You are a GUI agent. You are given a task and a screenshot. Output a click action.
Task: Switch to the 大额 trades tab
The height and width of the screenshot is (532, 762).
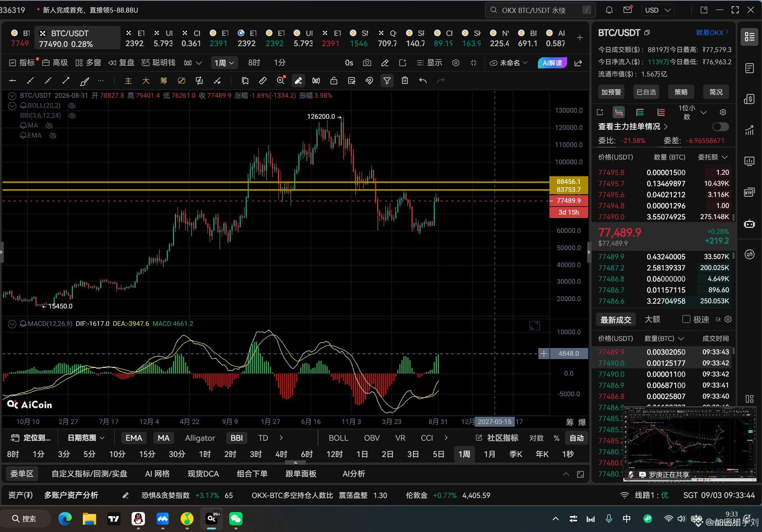pyautogui.click(x=652, y=319)
